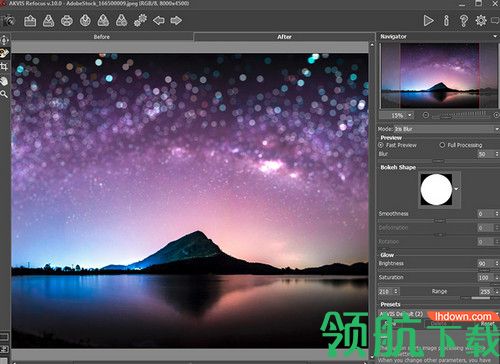Screen dimensions: 500x364
Task: Open the 15% zoom level dropdown
Action: pos(410,115)
